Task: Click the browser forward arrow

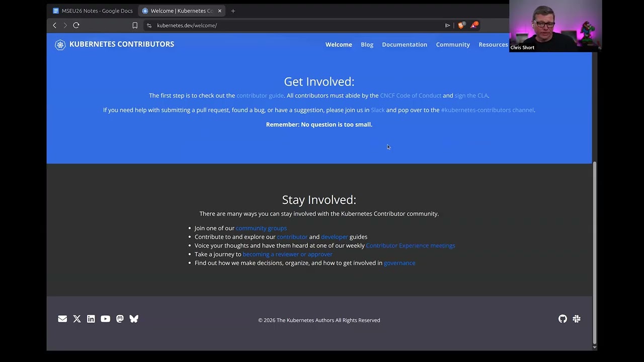Action: (65, 25)
